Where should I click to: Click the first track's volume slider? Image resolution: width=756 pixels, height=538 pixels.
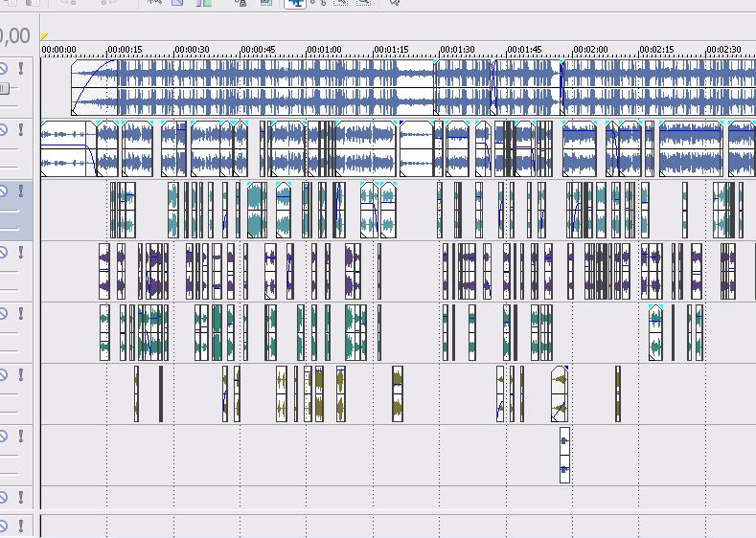click(x=5, y=88)
